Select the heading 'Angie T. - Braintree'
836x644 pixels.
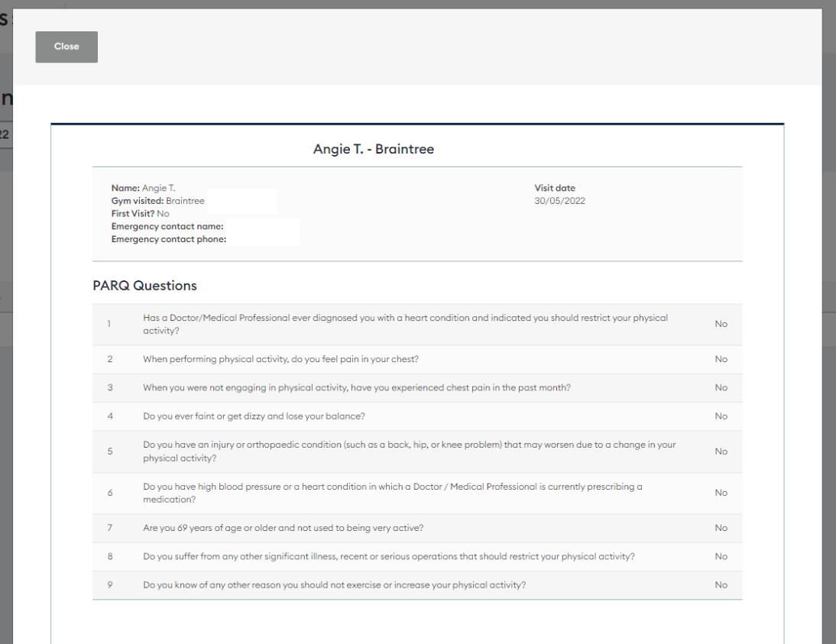[x=373, y=149]
